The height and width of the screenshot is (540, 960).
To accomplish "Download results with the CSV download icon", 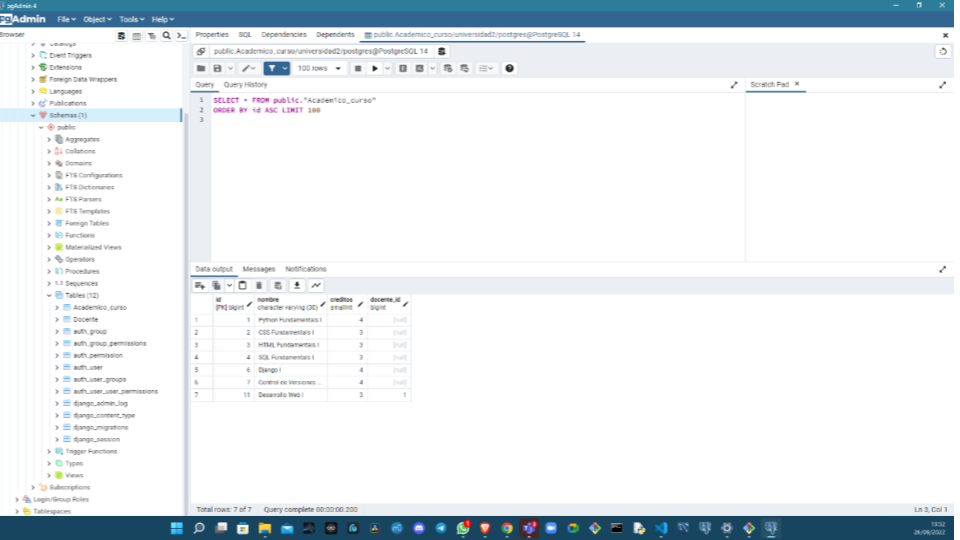I will pos(297,285).
